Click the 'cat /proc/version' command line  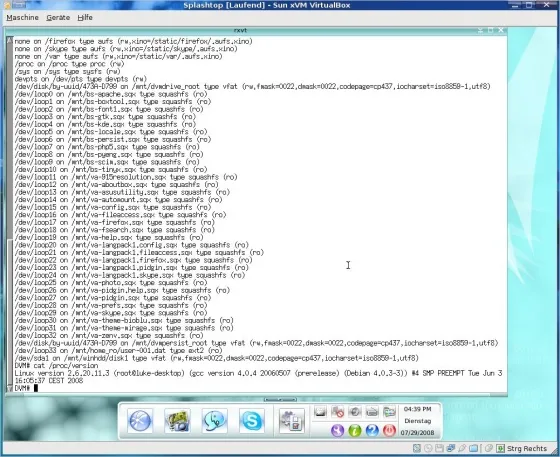point(56,366)
